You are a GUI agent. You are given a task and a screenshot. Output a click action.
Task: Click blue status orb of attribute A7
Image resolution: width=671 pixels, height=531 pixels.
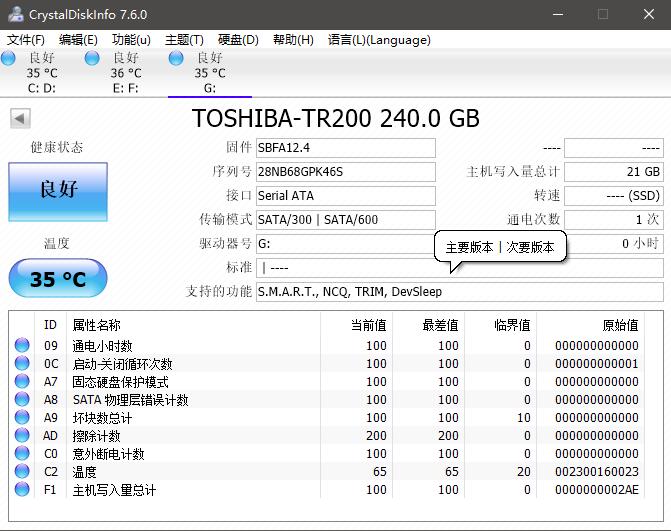[x=22, y=381]
